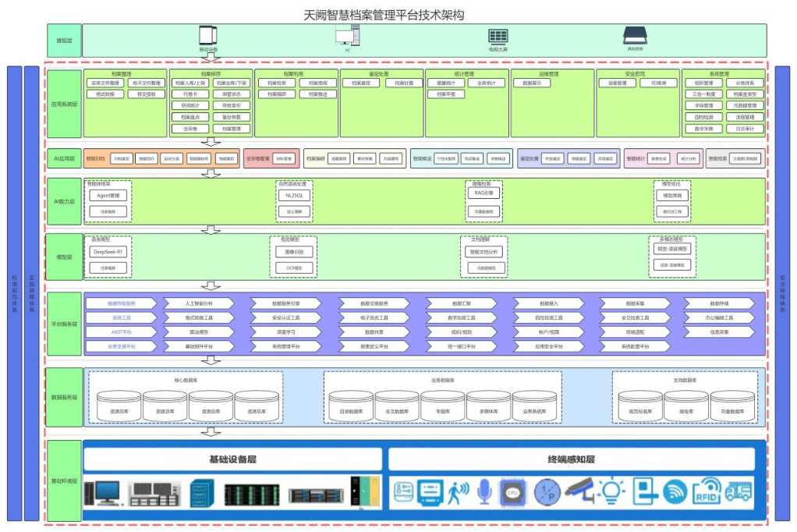Click the RFID icon in 终端感知层

(706, 491)
